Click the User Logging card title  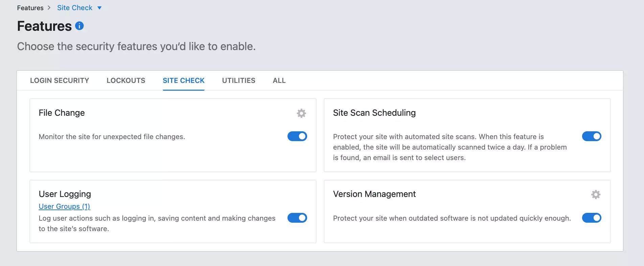(65, 194)
